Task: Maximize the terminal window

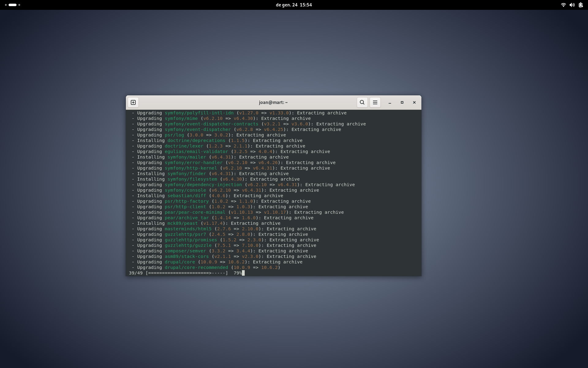Action: [x=402, y=102]
